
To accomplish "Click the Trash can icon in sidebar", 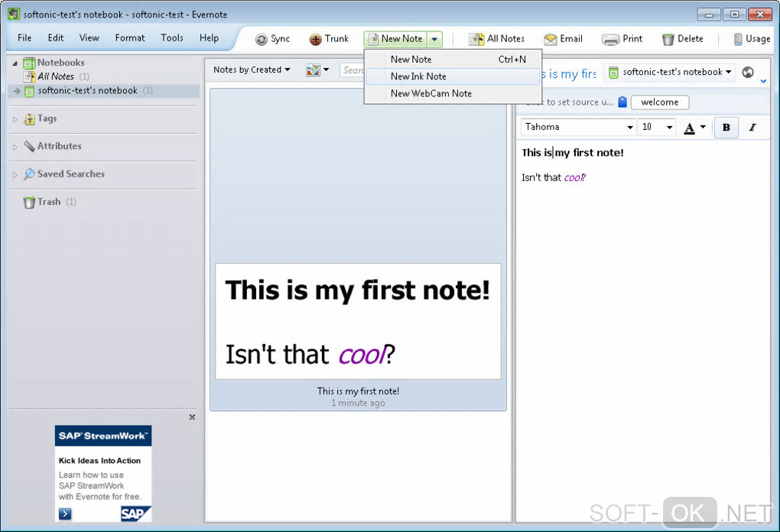I will click(x=29, y=202).
